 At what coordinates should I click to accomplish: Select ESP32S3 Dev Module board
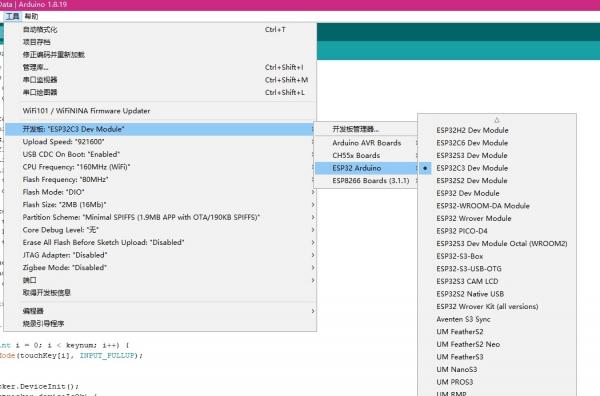(x=497, y=156)
